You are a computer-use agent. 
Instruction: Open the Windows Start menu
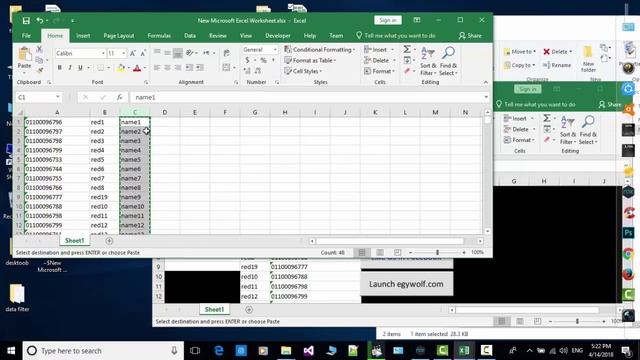point(11,351)
